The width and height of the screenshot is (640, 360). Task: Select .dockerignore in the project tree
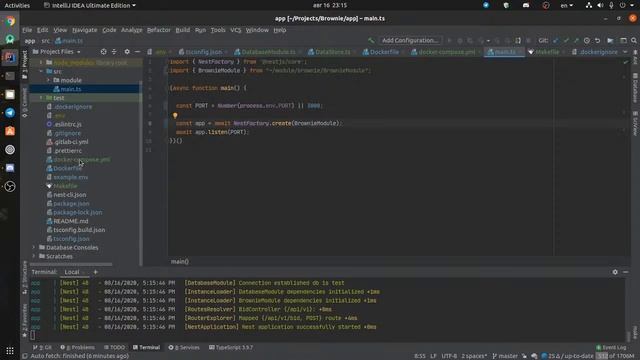click(73, 107)
